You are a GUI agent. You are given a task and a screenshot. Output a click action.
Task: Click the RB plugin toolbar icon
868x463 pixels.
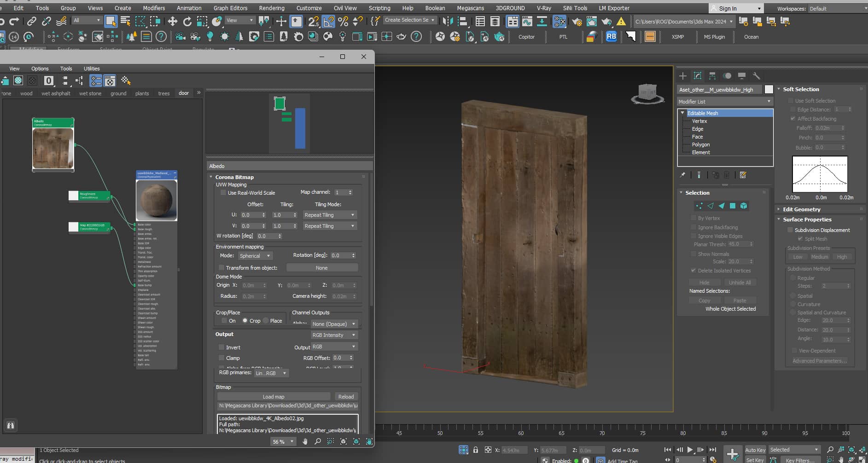click(611, 36)
